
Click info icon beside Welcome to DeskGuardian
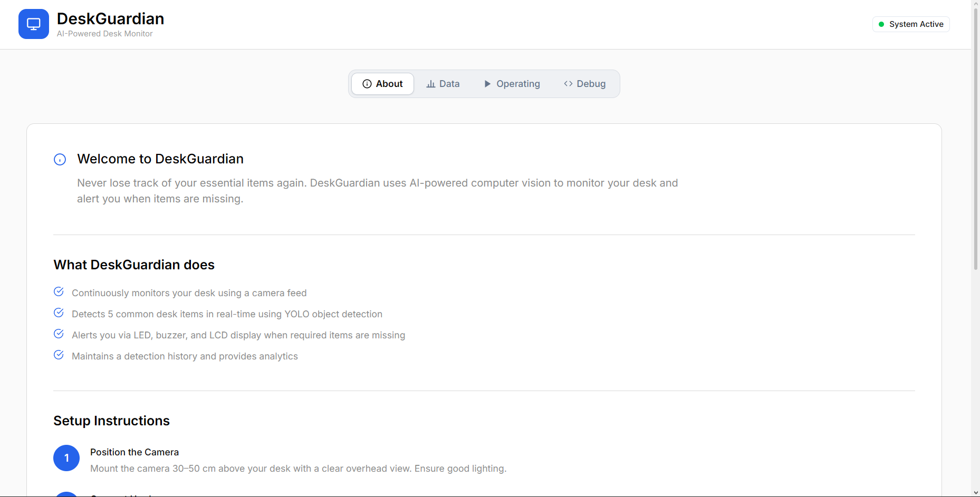(x=60, y=160)
